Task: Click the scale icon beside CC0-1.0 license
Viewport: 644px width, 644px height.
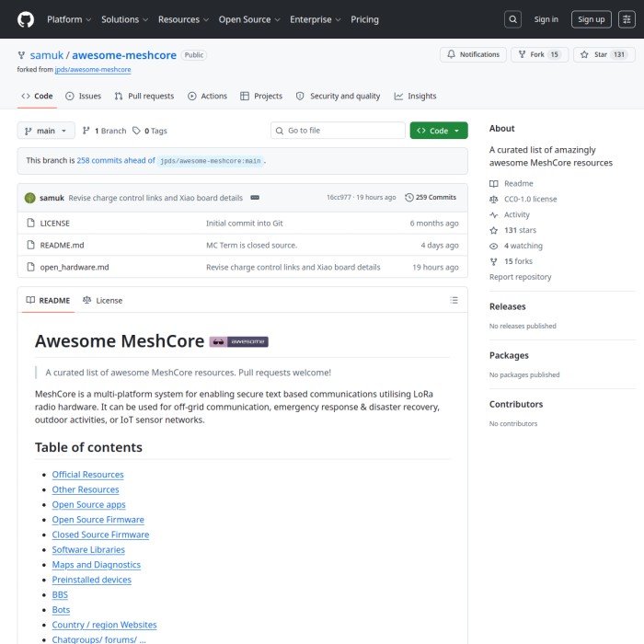Action: 494,200
